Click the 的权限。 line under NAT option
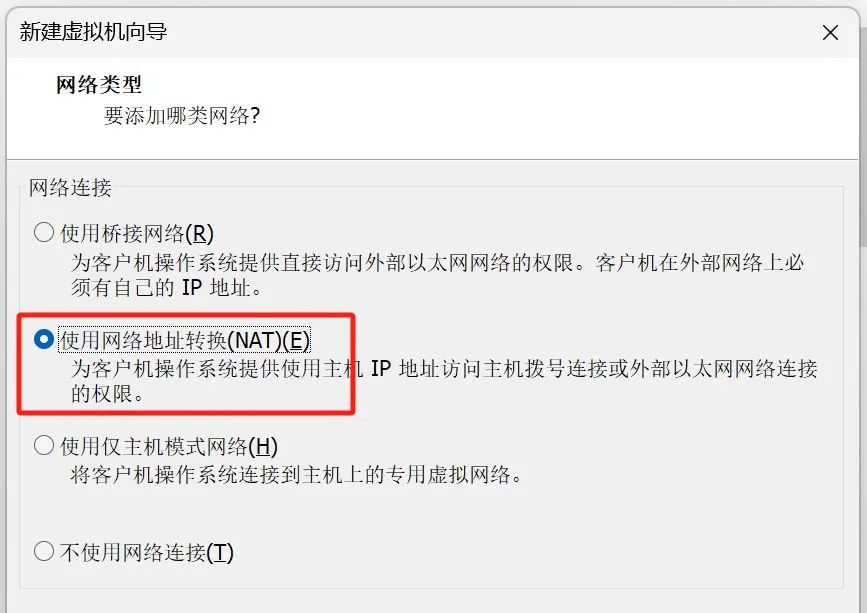 click(x=107, y=394)
